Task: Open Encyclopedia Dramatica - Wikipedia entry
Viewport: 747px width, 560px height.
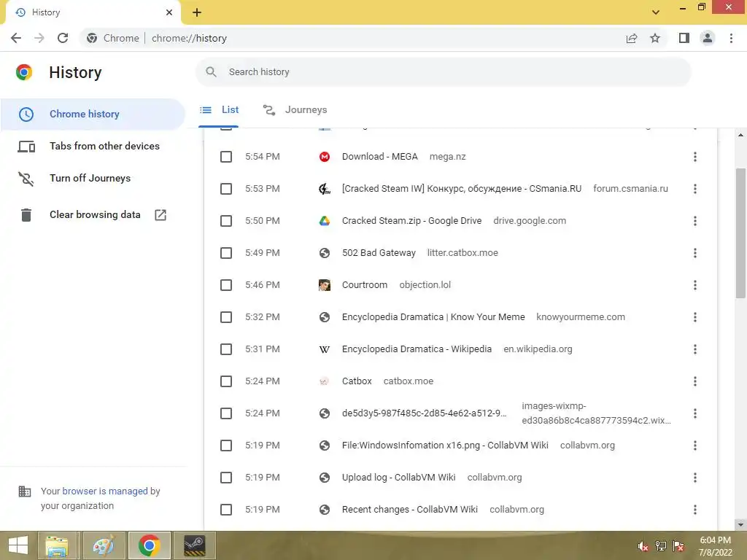Action: (x=417, y=349)
